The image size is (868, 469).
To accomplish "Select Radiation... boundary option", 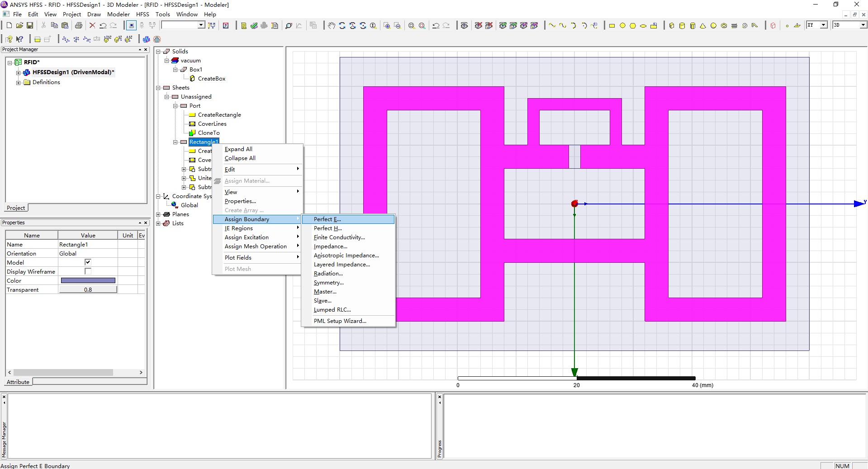I will [x=328, y=274].
